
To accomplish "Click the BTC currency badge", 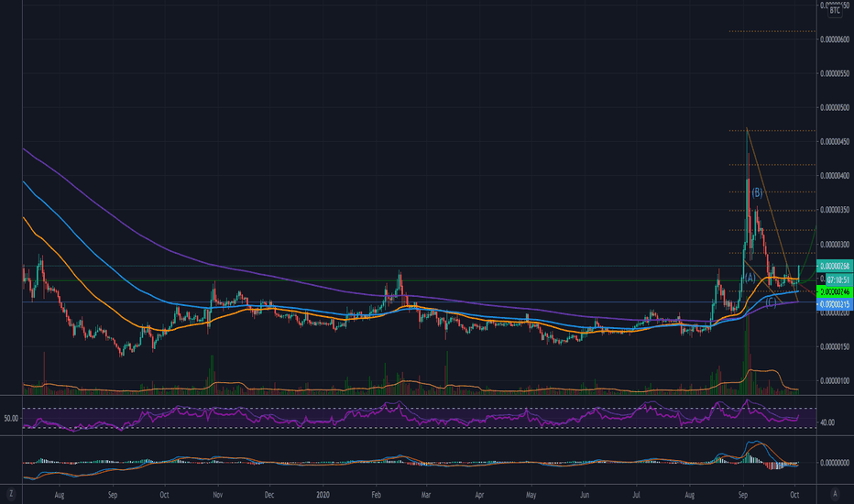I will (x=835, y=10).
